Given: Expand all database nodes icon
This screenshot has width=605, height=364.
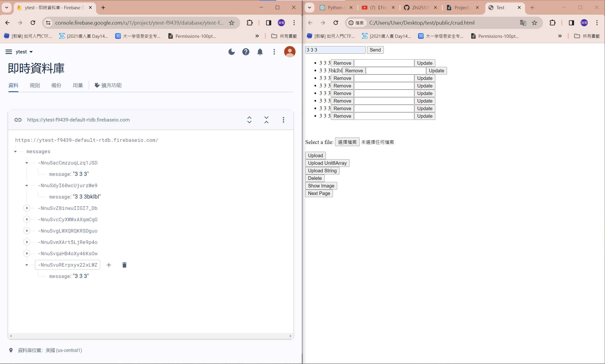Looking at the screenshot, I should [249, 120].
